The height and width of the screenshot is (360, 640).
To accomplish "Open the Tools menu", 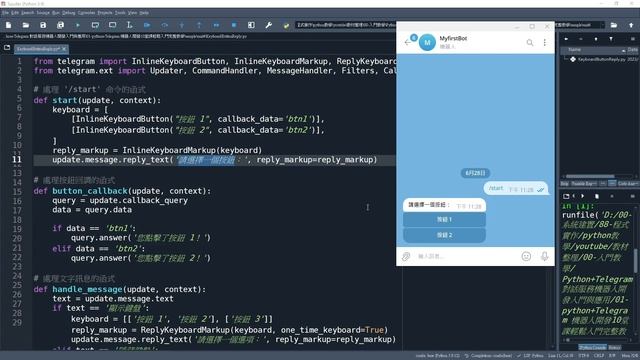I will coord(120,13).
